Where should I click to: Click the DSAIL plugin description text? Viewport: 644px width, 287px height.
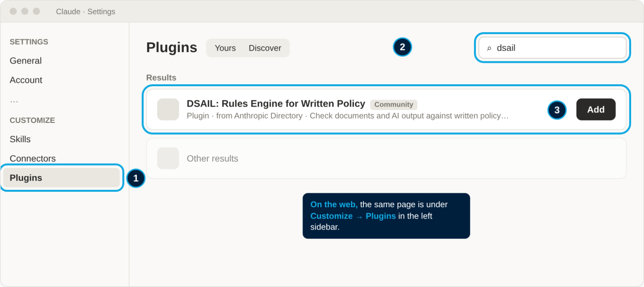tap(348, 116)
